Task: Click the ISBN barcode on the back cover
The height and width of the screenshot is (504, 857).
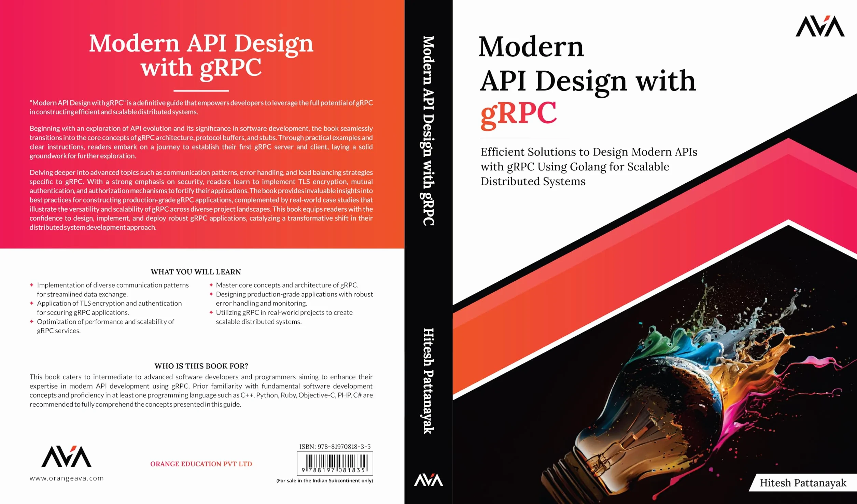Action: pos(335,463)
